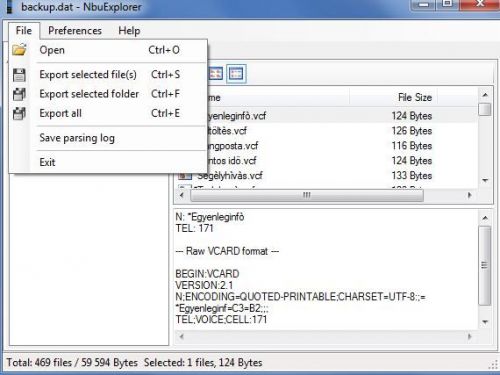Viewport: 500px width, 375px height.
Task: Choose Export selected folder
Action: click(108, 94)
